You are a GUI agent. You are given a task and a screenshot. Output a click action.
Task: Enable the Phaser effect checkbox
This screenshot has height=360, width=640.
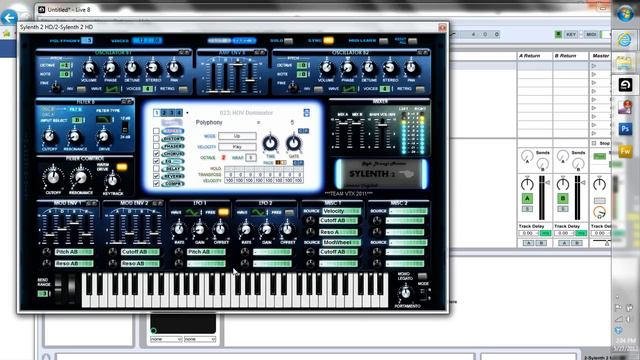[x=156, y=146]
